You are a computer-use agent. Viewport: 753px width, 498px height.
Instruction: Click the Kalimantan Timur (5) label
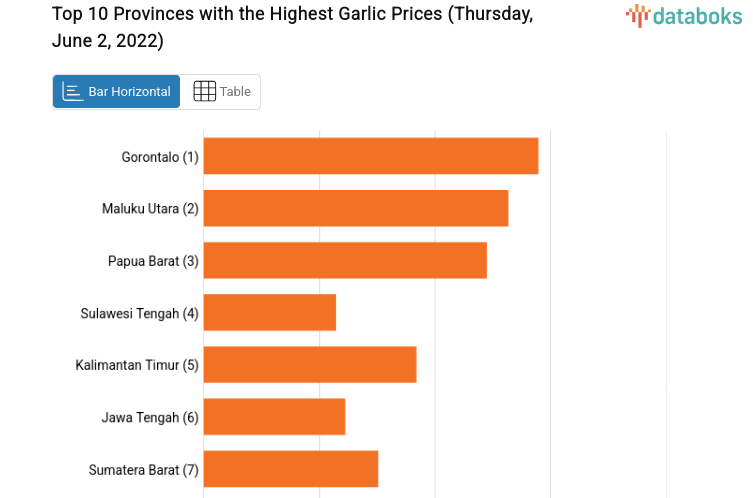[x=137, y=365]
